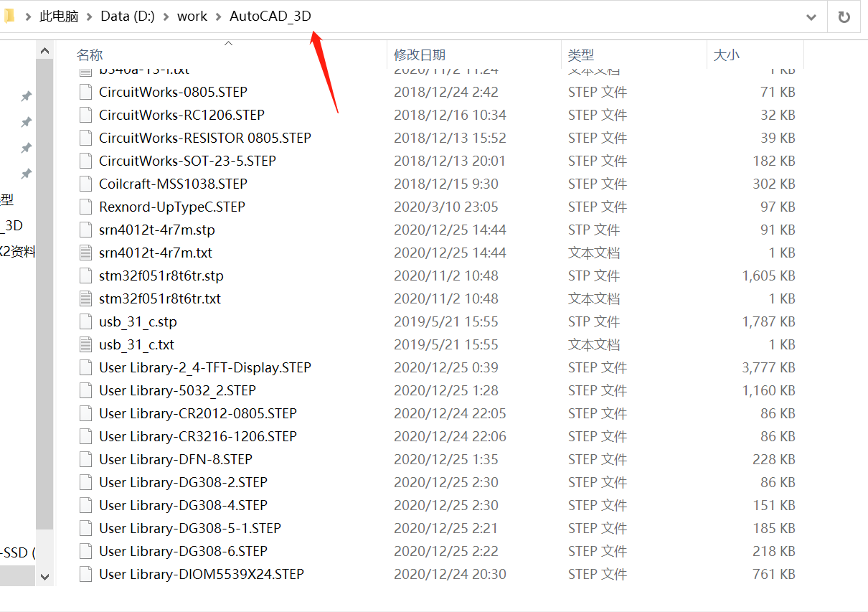Click the User Library-DG308-2.STEP file icon
Viewport: 868px width, 612px height.
(86, 482)
